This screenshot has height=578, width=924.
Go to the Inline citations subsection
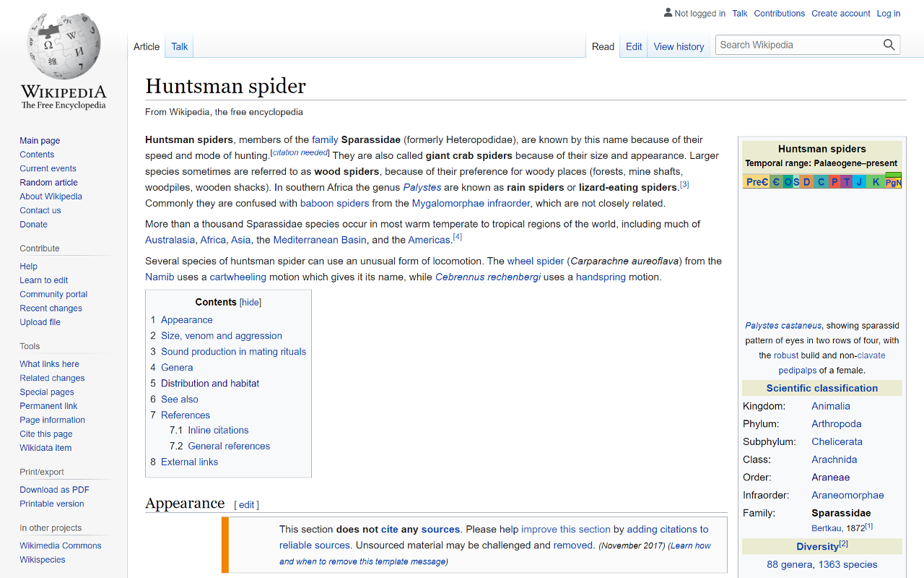[218, 431]
